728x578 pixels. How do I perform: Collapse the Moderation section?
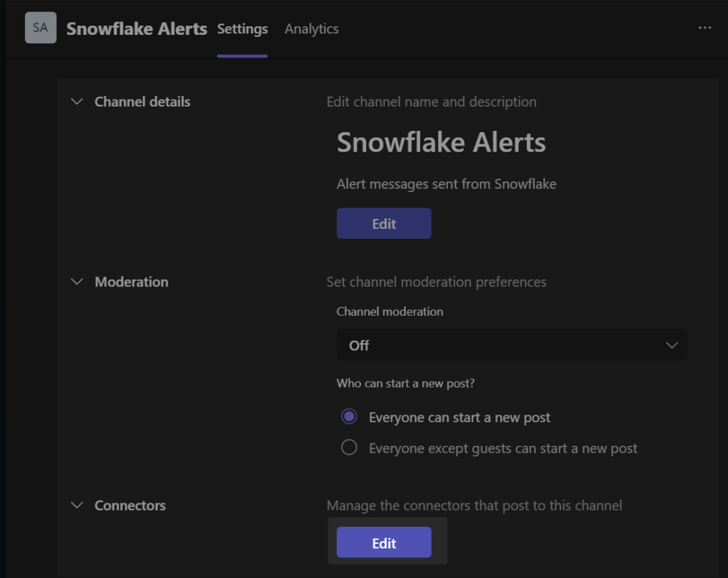click(x=77, y=282)
